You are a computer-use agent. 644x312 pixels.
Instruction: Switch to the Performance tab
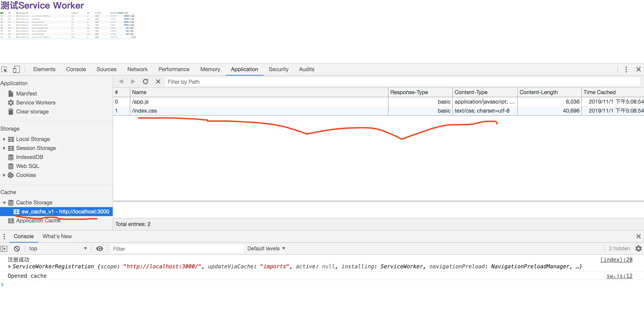coord(174,69)
